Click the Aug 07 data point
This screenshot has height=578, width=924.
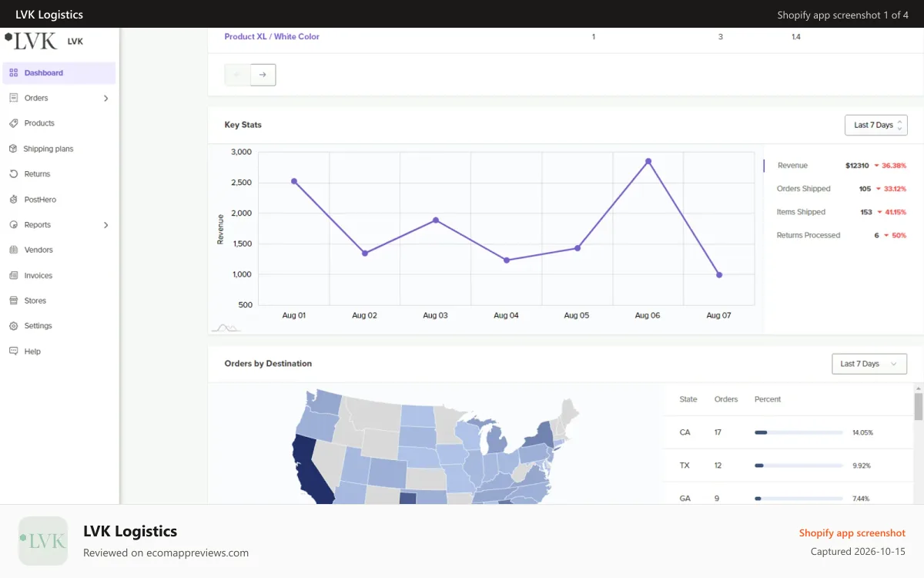pyautogui.click(x=719, y=274)
